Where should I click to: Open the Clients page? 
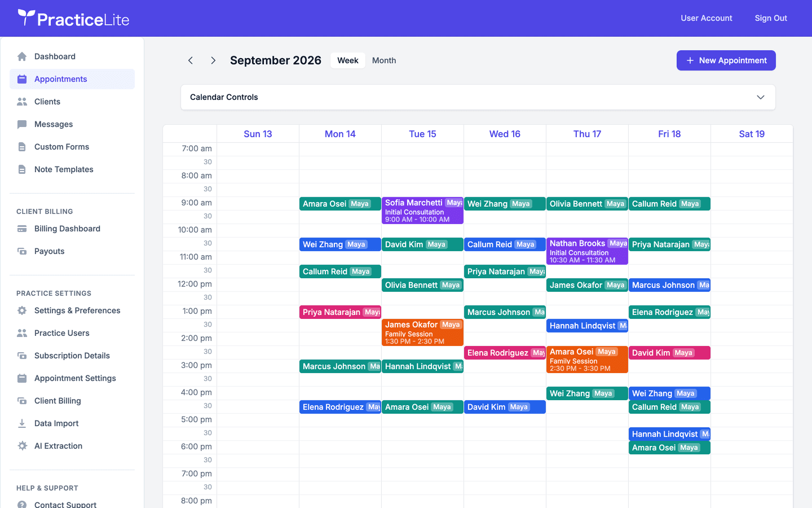coord(72,102)
